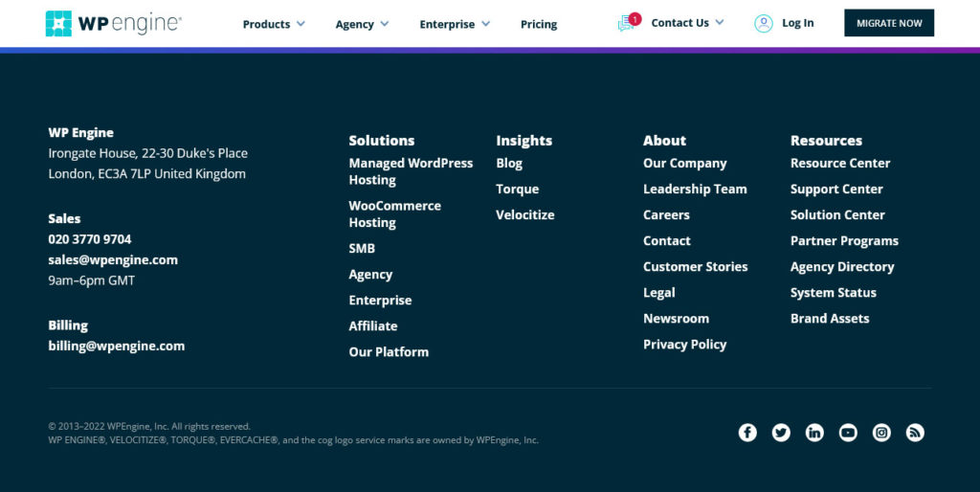Open the YouTube icon in footer

(848, 433)
